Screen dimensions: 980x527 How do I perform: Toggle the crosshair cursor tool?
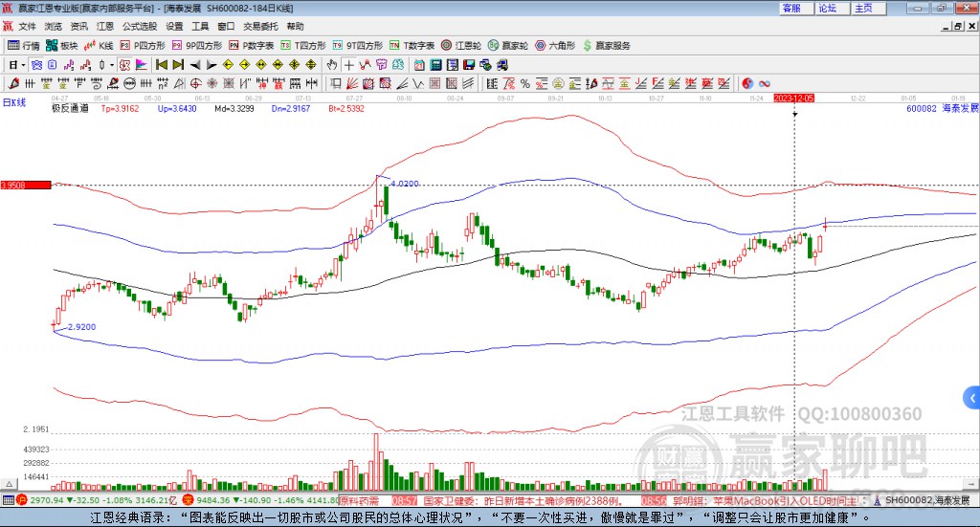tap(350, 65)
